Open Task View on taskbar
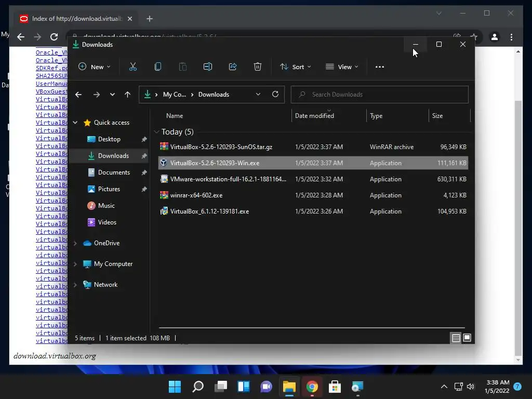The image size is (532, 399). pos(221,387)
